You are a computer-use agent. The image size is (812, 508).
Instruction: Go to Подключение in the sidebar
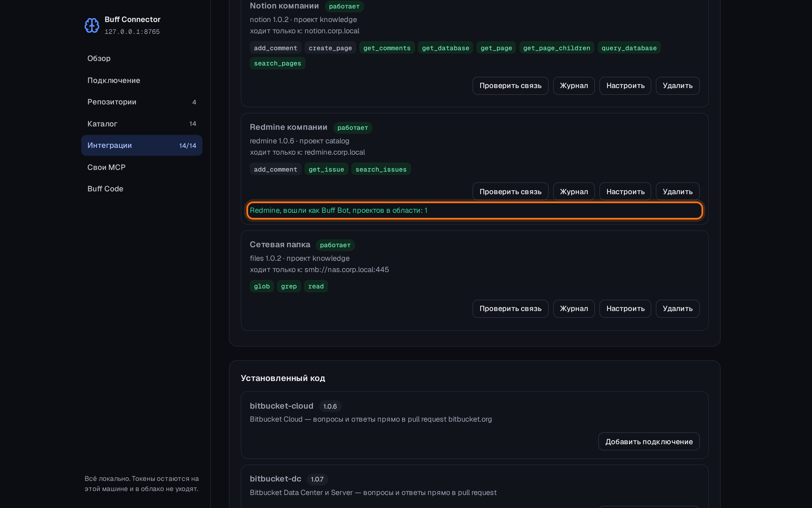(142, 80)
